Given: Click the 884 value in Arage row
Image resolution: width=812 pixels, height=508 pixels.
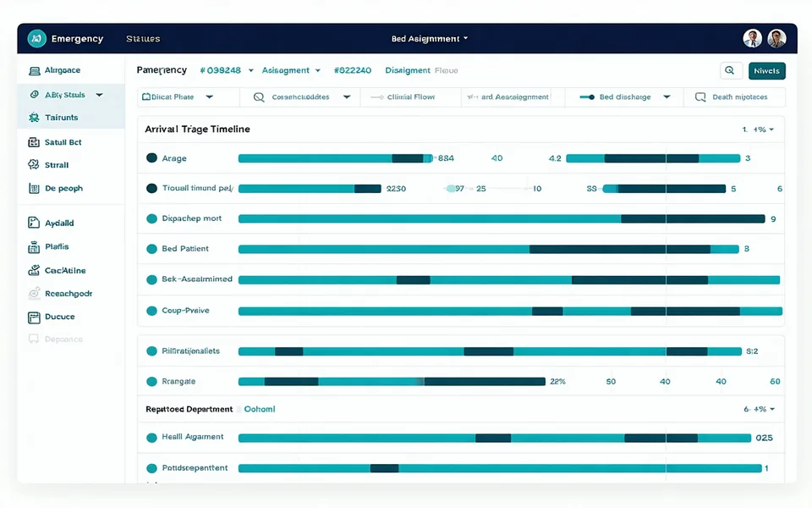Looking at the screenshot, I should pyautogui.click(x=446, y=158).
